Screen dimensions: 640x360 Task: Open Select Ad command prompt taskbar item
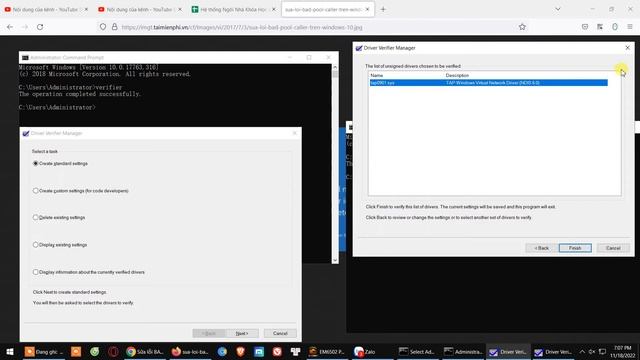coord(417,351)
